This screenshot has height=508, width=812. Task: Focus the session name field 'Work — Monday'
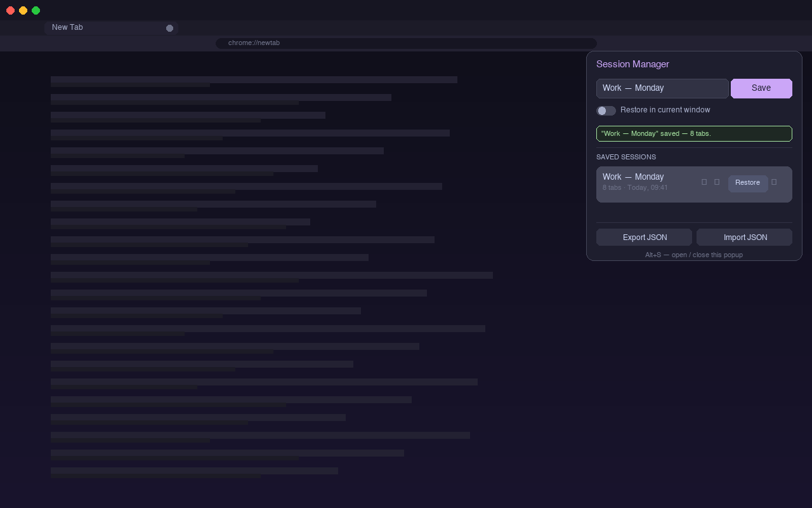coord(662,88)
